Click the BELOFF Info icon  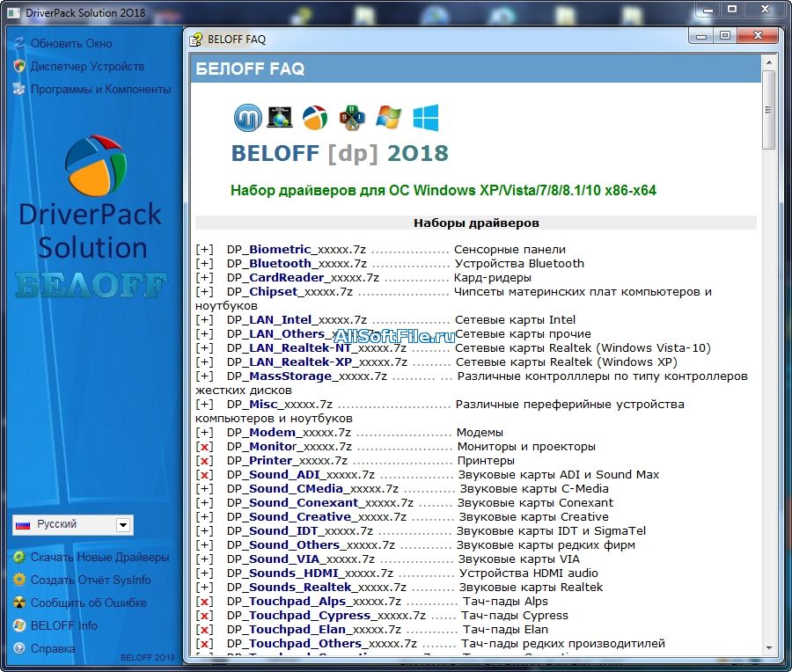click(x=19, y=625)
